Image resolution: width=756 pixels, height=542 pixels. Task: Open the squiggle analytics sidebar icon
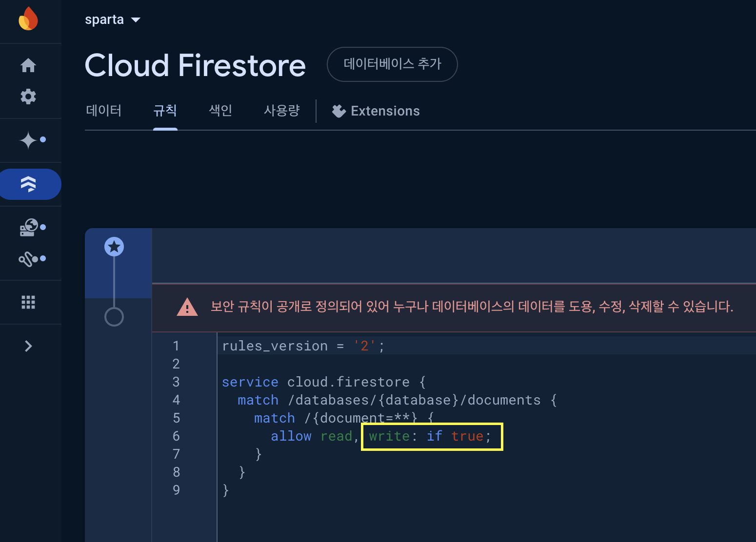(x=29, y=259)
